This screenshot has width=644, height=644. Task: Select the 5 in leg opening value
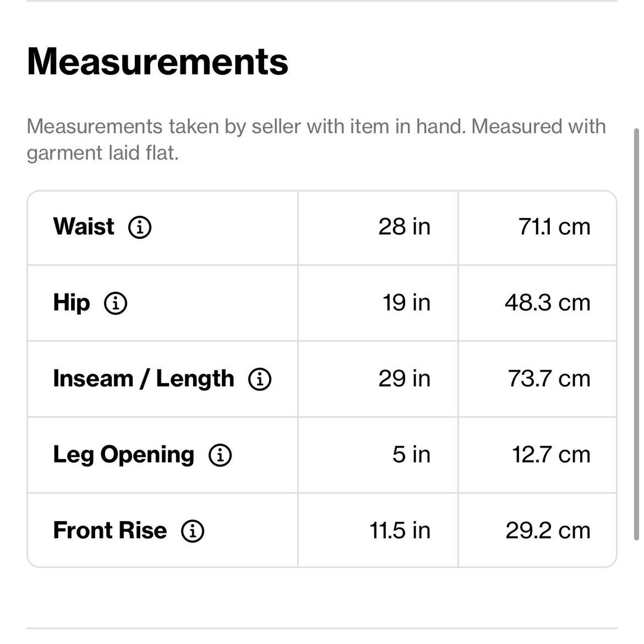(411, 455)
